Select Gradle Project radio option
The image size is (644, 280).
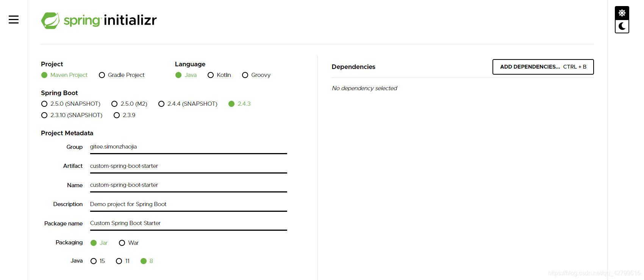[x=122, y=75]
